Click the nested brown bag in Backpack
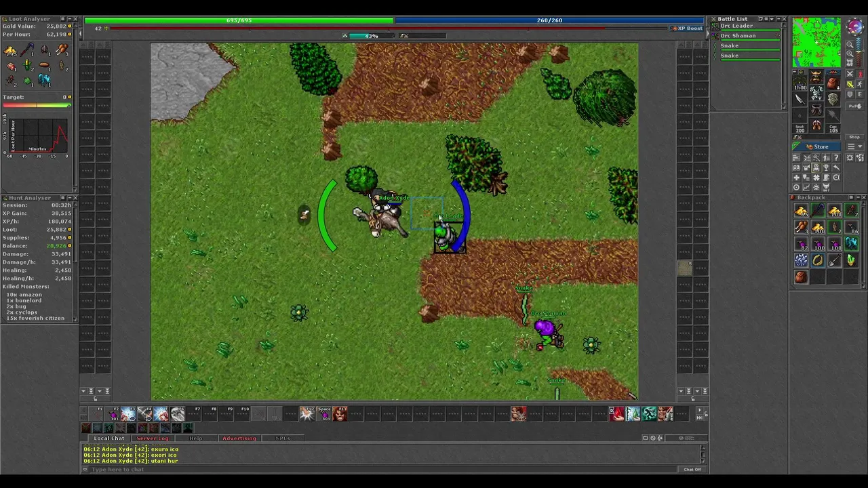Image resolution: width=868 pixels, height=488 pixels. pyautogui.click(x=801, y=277)
